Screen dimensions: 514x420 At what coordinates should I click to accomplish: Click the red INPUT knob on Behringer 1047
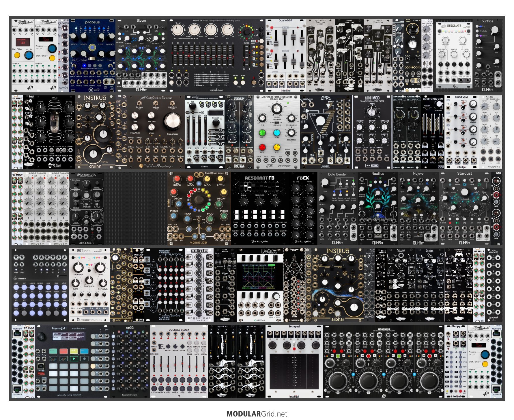tap(262, 147)
